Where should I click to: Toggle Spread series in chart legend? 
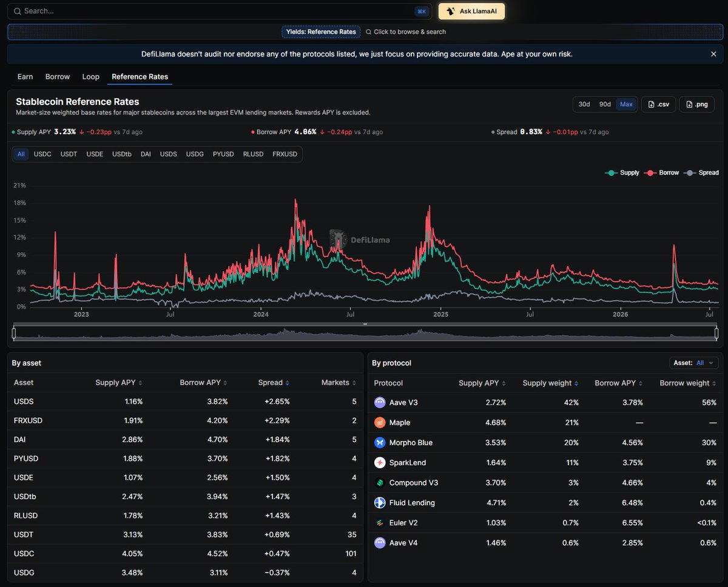(x=701, y=173)
